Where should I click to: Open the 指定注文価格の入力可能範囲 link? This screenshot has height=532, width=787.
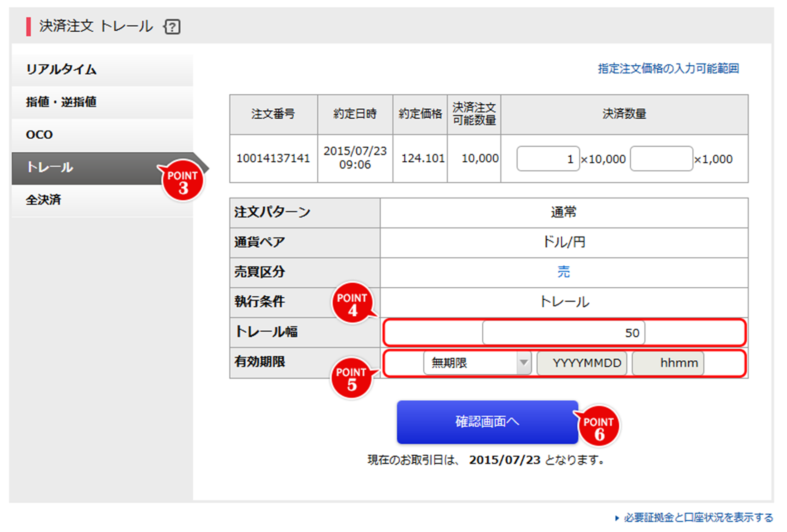coord(668,68)
